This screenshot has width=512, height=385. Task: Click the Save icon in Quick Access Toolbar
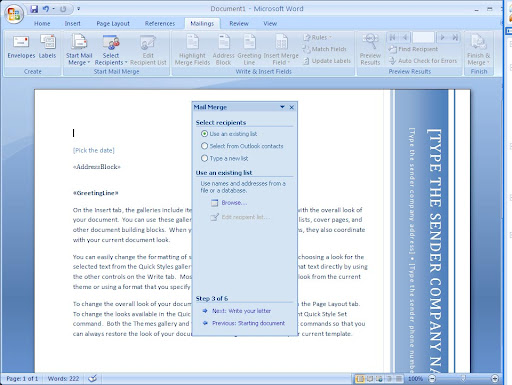tap(34, 9)
